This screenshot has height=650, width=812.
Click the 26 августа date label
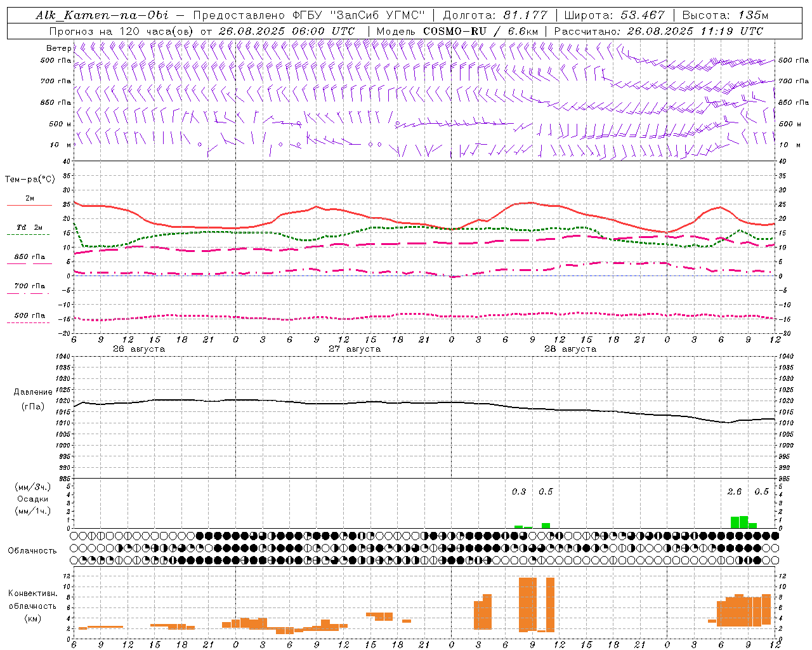[x=139, y=349]
